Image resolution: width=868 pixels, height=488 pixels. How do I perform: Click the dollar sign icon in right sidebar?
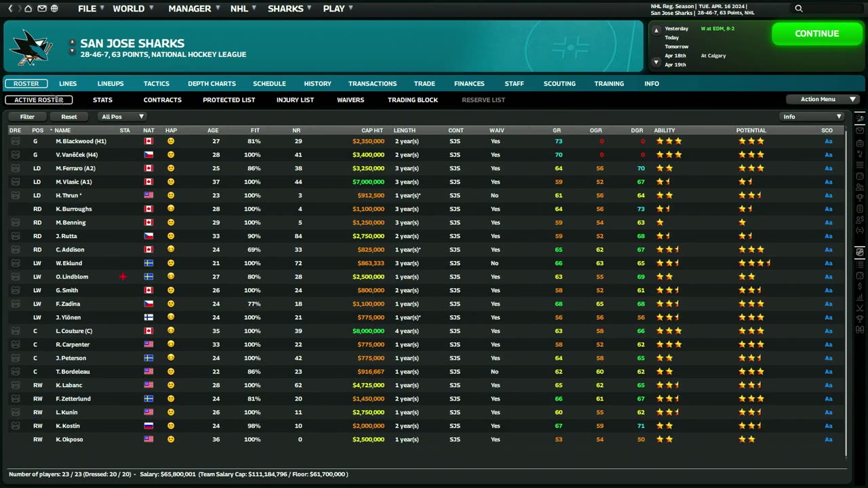point(860,286)
